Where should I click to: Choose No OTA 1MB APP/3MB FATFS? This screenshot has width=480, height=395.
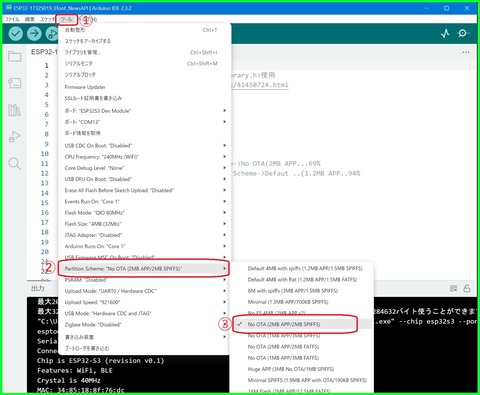(x=302, y=358)
